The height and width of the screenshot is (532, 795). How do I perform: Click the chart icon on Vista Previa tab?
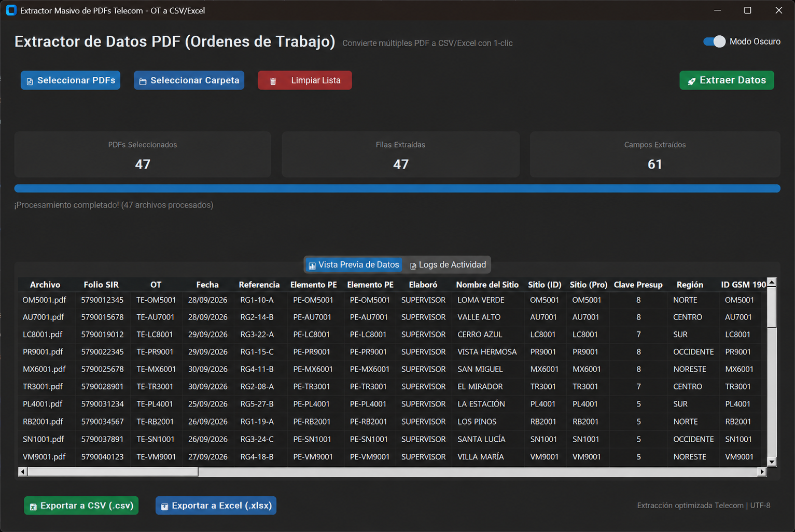(x=312, y=266)
